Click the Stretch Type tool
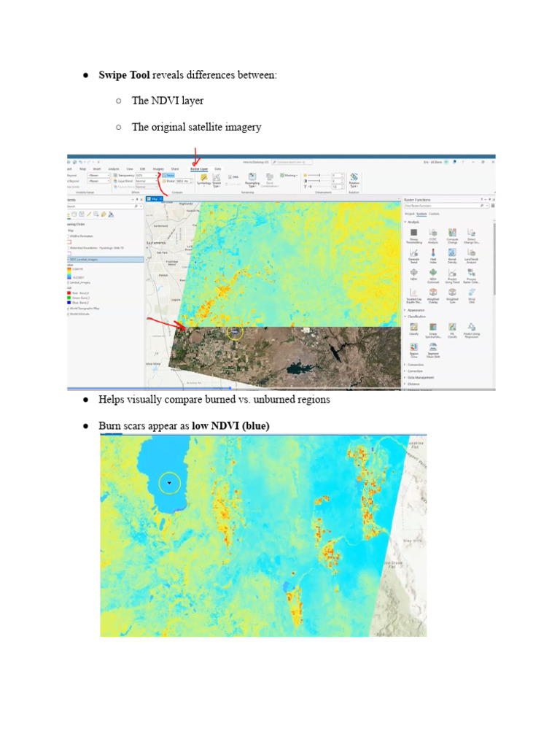The height and width of the screenshot is (747, 560). [217, 179]
